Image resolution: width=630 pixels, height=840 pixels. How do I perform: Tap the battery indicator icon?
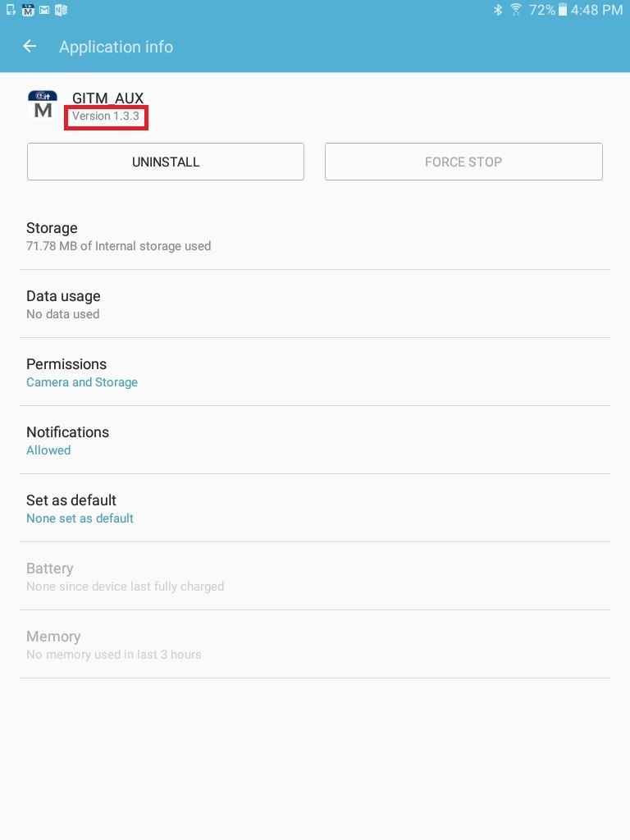[x=563, y=10]
